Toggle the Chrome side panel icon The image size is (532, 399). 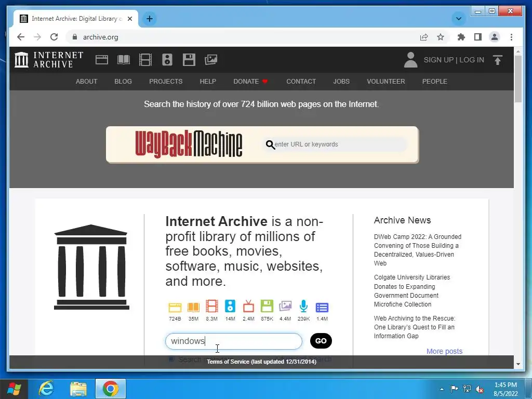478,37
